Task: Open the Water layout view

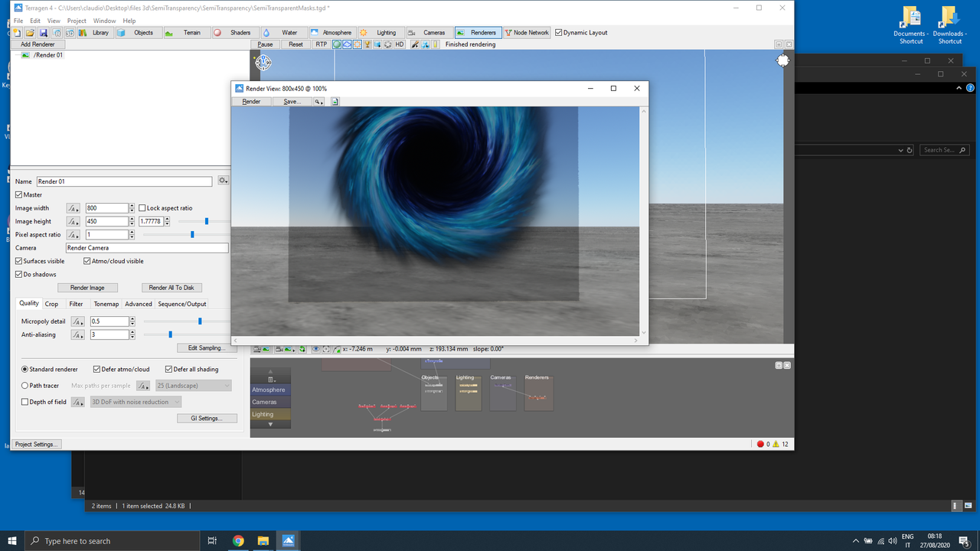Action: [x=284, y=32]
